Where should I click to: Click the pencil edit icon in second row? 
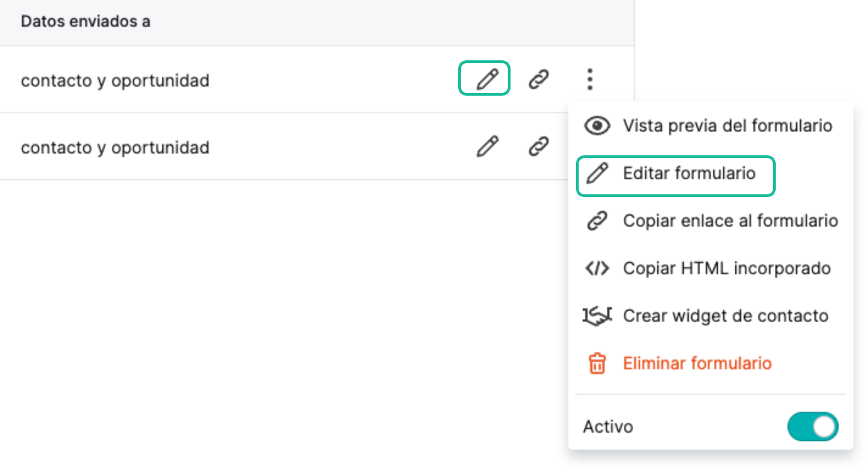click(x=486, y=147)
